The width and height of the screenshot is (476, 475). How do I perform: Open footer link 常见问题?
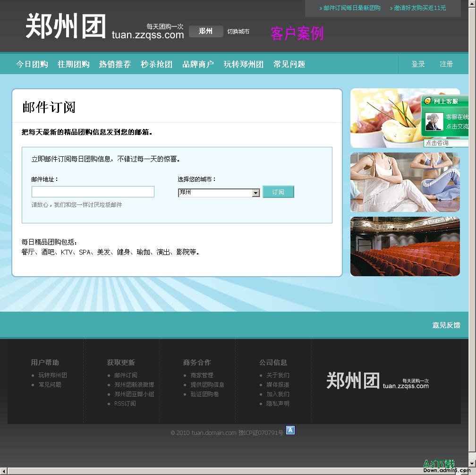(50, 384)
